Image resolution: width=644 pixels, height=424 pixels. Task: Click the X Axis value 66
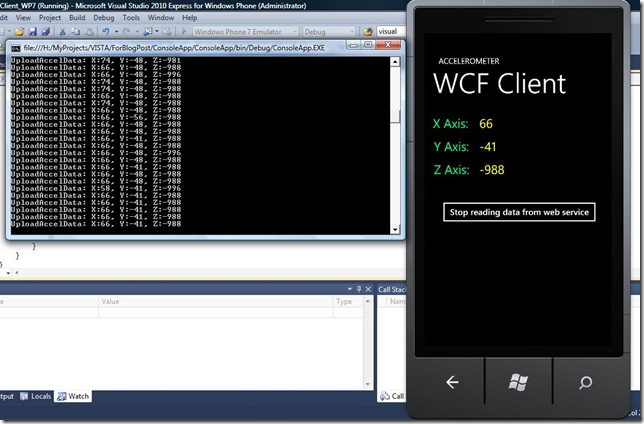pyautogui.click(x=486, y=124)
